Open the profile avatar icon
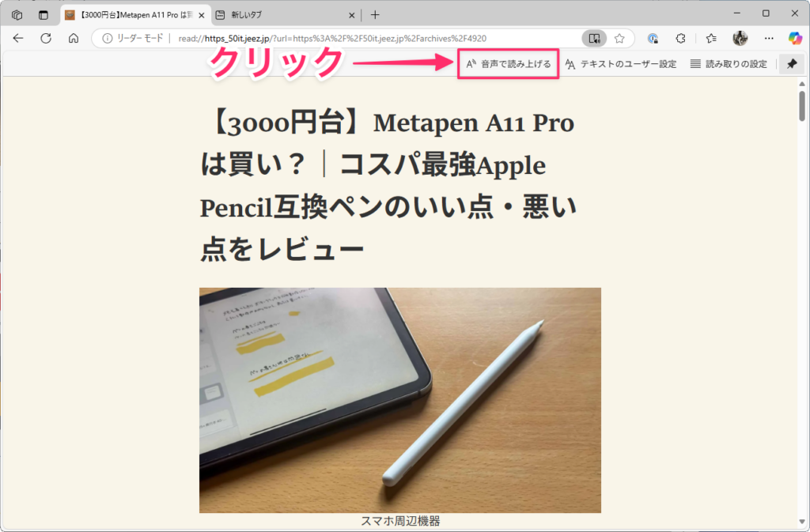This screenshot has height=532, width=810. (740, 38)
